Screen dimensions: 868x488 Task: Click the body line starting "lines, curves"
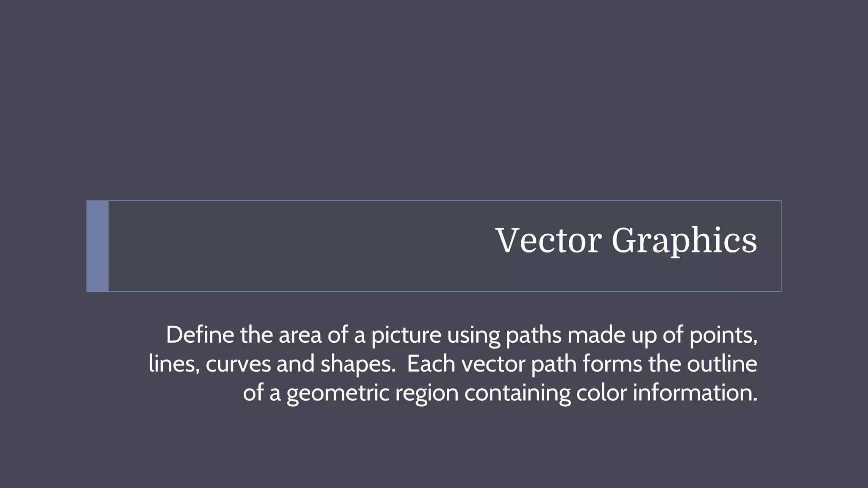tap(453, 364)
